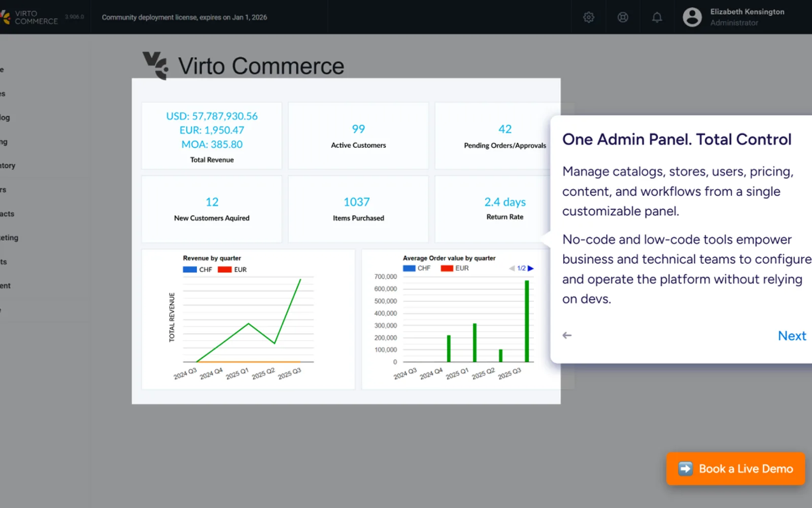Click the tallest green bar in Average Order chart
The image size is (812, 508).
[x=527, y=321]
